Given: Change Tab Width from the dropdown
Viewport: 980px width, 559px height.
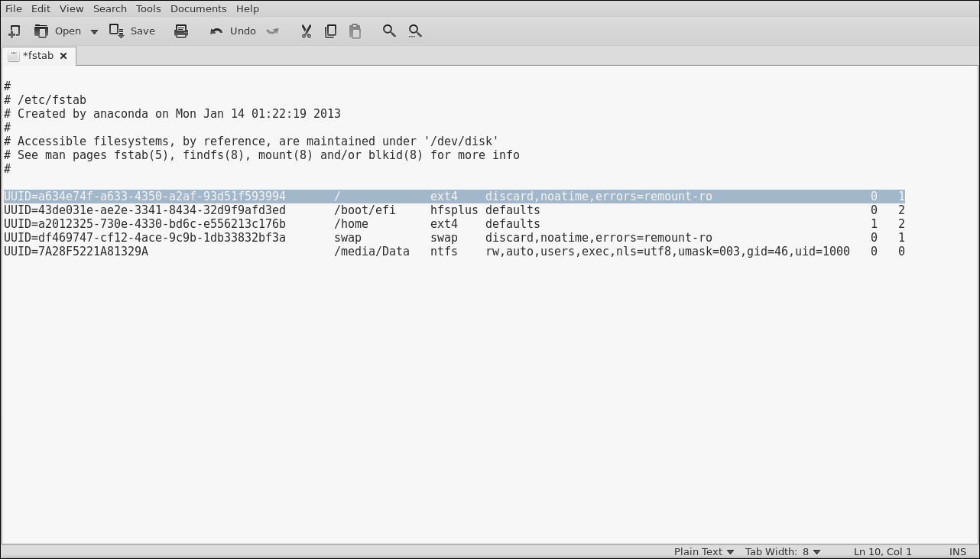Looking at the screenshot, I should coord(783,551).
